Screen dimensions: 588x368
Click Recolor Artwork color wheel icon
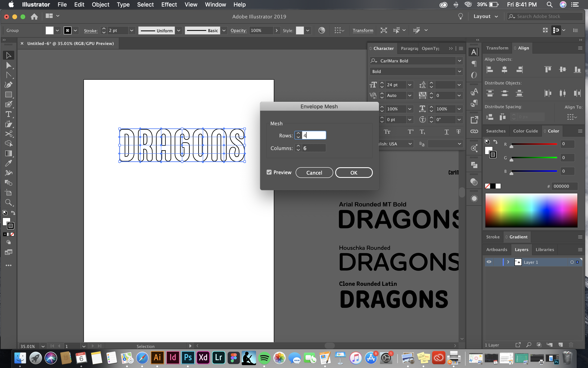point(322,30)
